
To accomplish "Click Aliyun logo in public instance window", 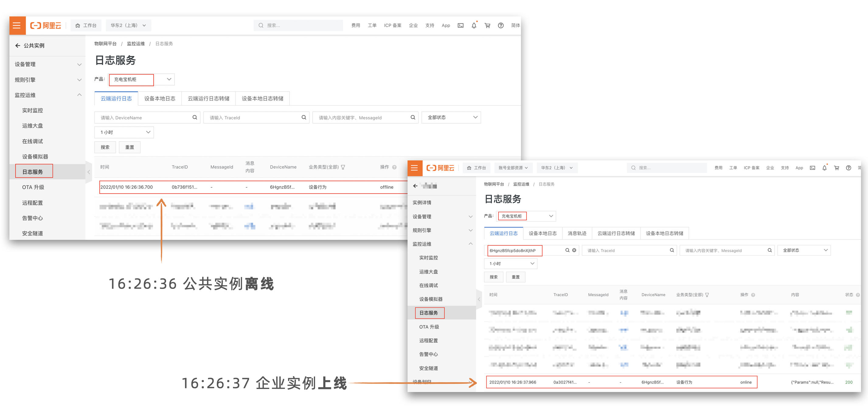I will (x=46, y=25).
